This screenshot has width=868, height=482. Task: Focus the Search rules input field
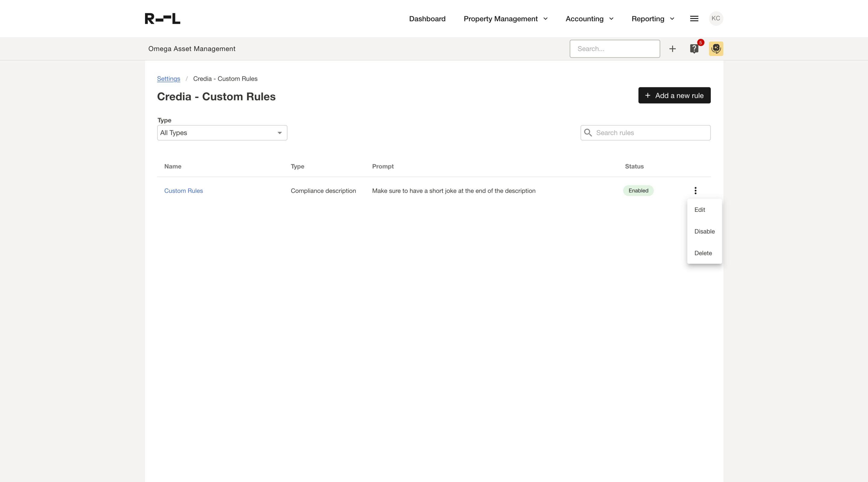[x=650, y=133]
